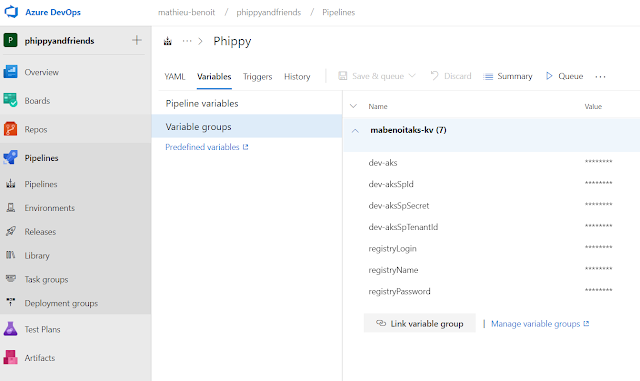
Task: Open the more actions ellipsis after Queue
Action: [600, 76]
